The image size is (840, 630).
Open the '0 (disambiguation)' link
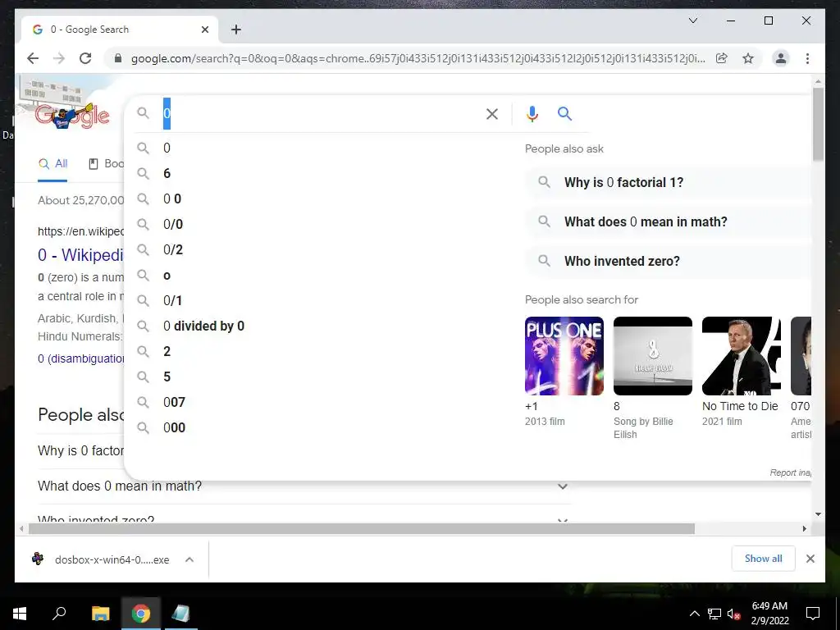click(81, 359)
